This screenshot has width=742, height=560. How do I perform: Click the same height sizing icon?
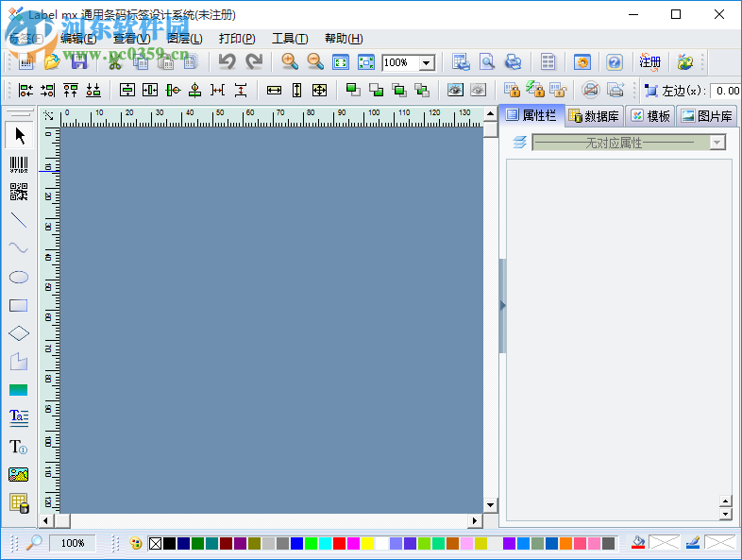click(x=296, y=91)
